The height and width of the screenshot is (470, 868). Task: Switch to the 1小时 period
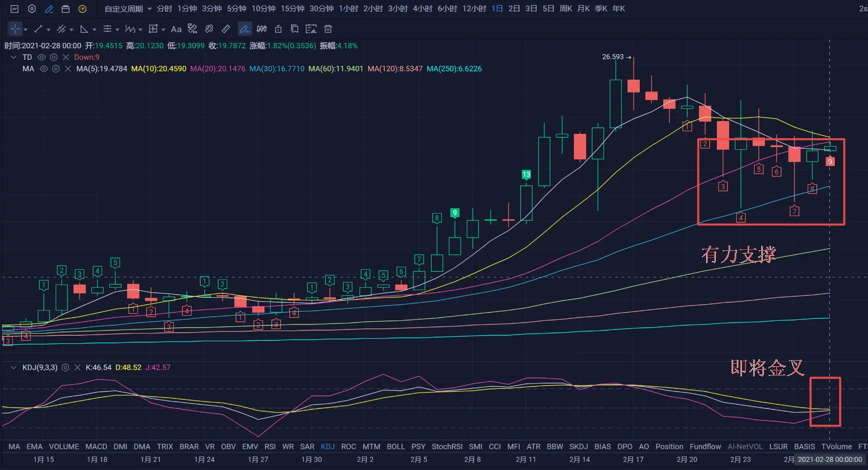[349, 9]
